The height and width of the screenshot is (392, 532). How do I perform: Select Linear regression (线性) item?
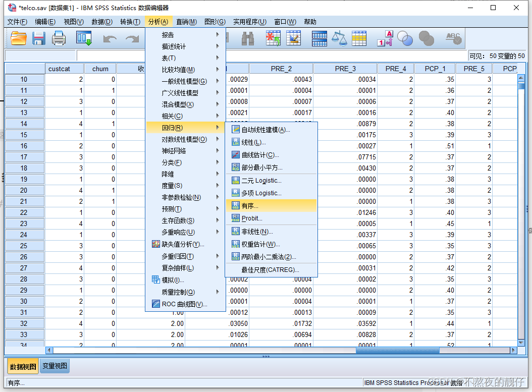coord(271,142)
